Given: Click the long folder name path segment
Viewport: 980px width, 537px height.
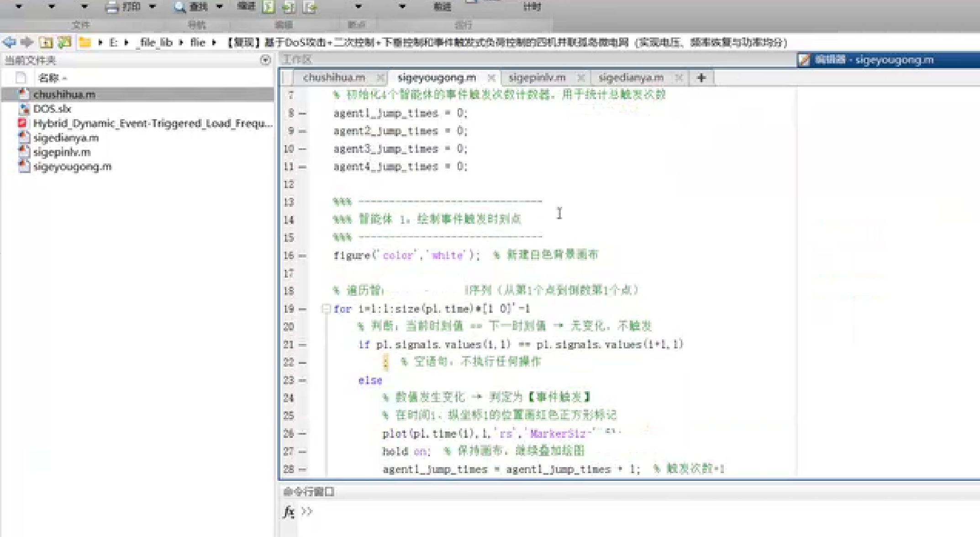Looking at the screenshot, I should [x=507, y=42].
